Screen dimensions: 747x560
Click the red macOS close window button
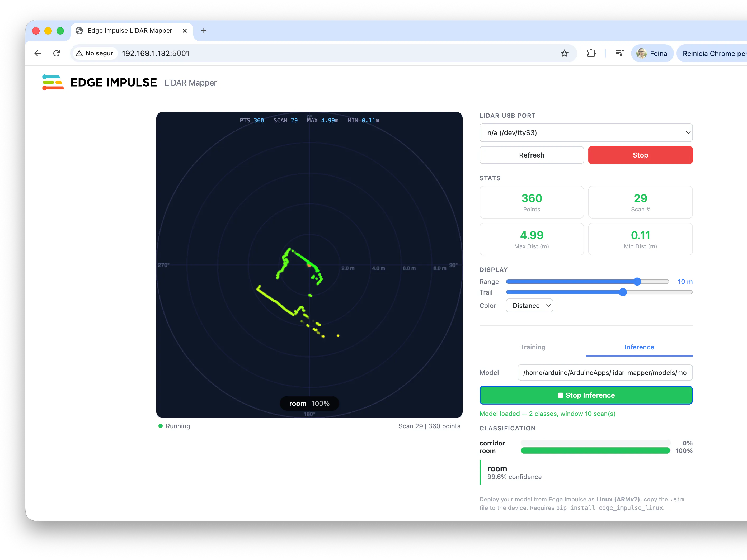pos(36,31)
